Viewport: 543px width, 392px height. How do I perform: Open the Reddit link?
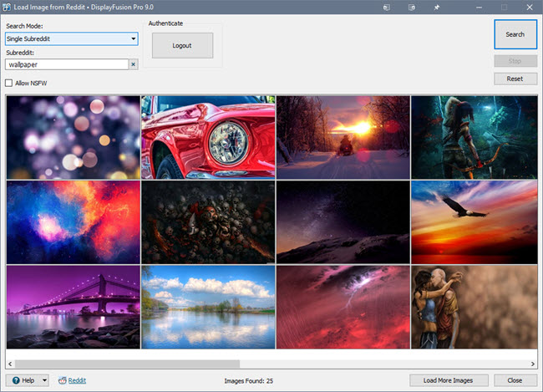tap(77, 380)
